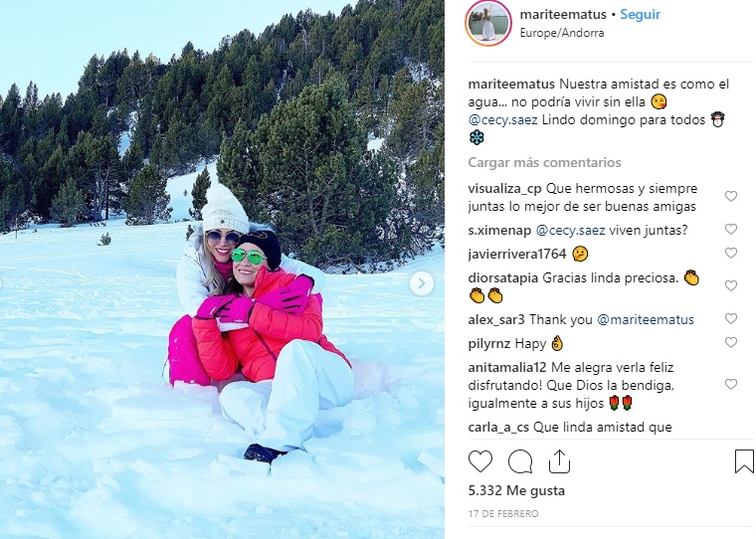756x539 pixels.
Task: Open the @cecy.saez mention in the caption
Action: click(502, 120)
